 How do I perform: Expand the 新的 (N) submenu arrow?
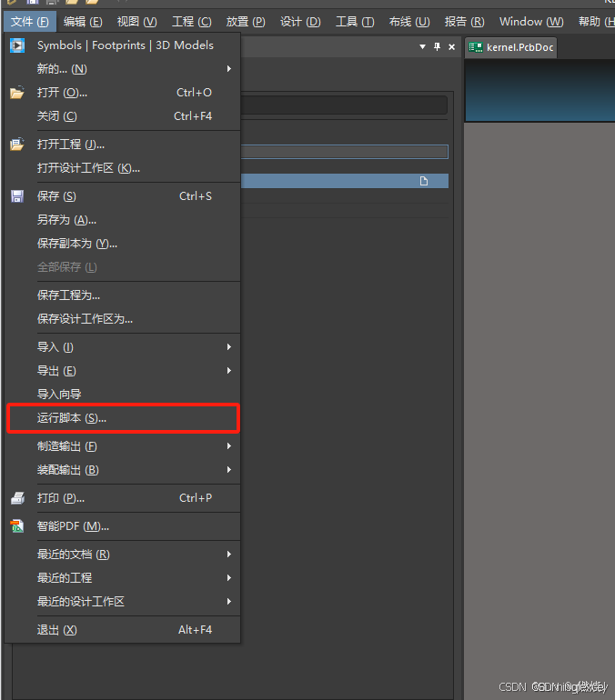click(228, 69)
